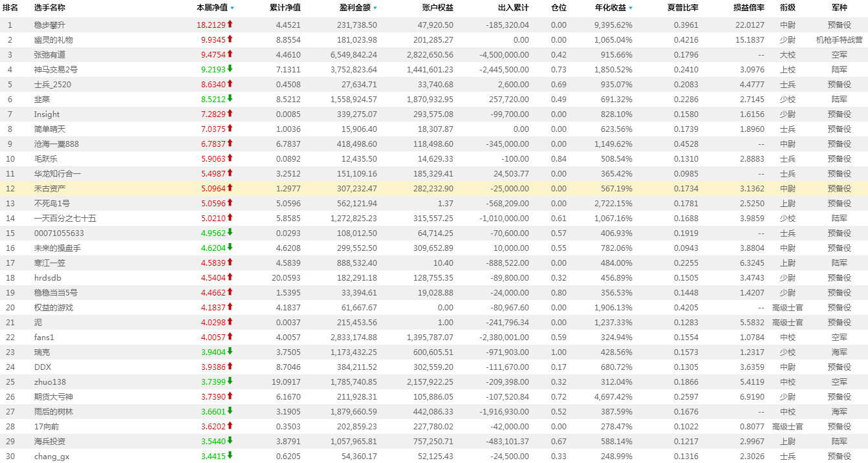Image resolution: width=868 pixels, height=463 pixels.
Task: Click red up arrow for 张弛有道
Action: click(x=230, y=54)
